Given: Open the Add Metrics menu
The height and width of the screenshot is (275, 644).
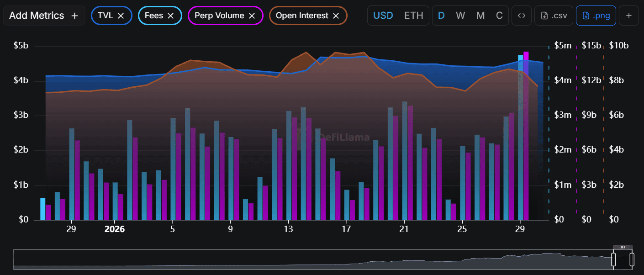Looking at the screenshot, I should (x=44, y=16).
